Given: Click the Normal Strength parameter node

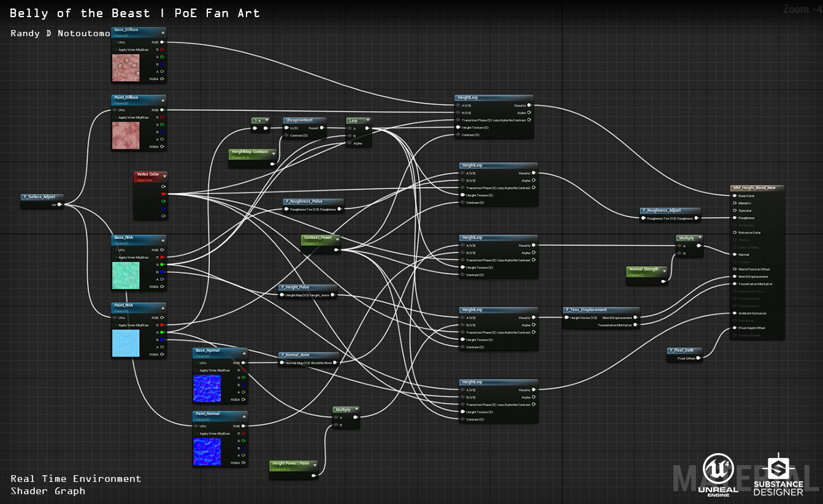Looking at the screenshot, I should [647, 275].
